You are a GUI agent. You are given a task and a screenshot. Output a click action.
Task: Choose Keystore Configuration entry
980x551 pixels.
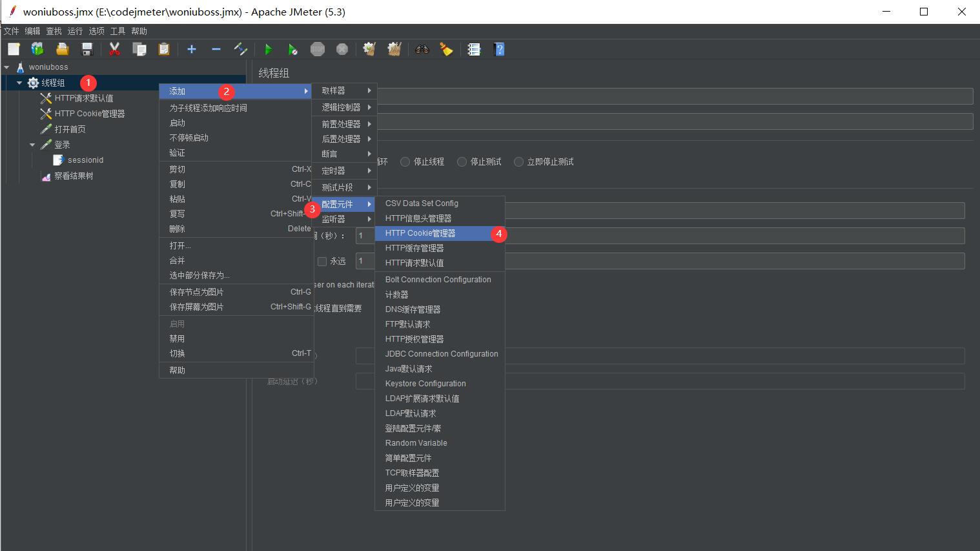click(440, 384)
